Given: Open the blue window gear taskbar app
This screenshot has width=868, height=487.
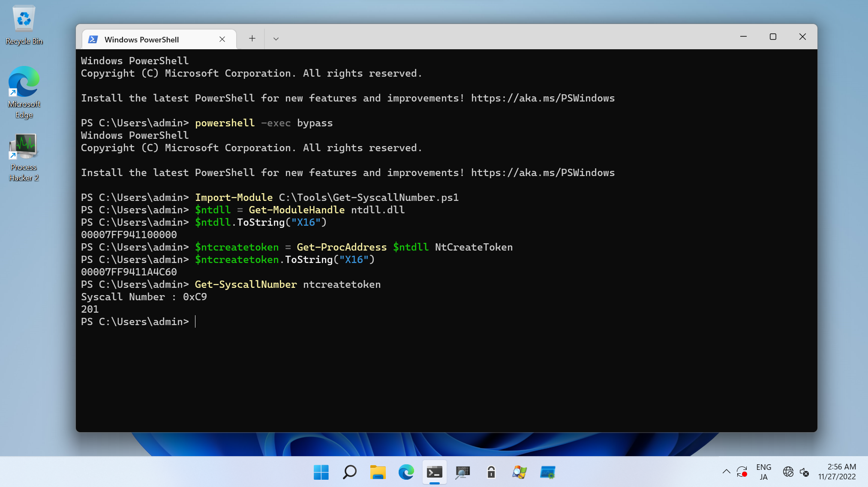Looking at the screenshot, I should pyautogui.click(x=547, y=472).
